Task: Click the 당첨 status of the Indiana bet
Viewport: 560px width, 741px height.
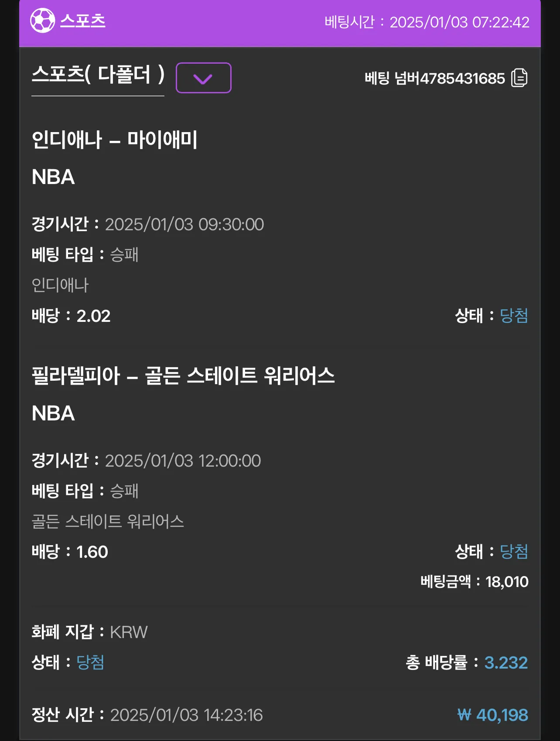Action: 514,316
